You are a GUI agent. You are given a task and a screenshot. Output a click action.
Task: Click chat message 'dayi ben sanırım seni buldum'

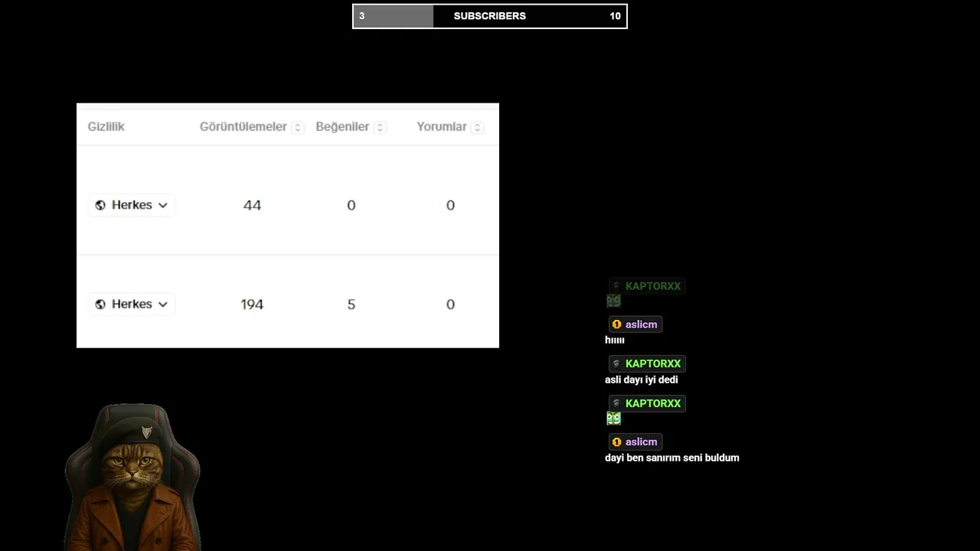coord(672,458)
